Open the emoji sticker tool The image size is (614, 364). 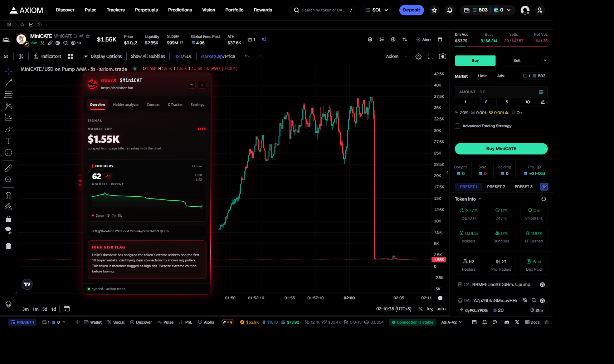click(9, 153)
